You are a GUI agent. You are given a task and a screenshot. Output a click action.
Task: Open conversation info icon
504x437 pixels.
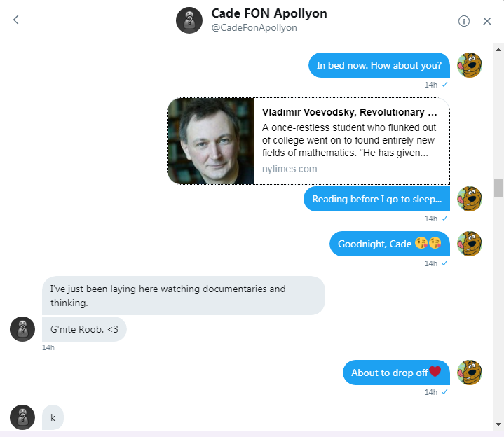pos(464,21)
